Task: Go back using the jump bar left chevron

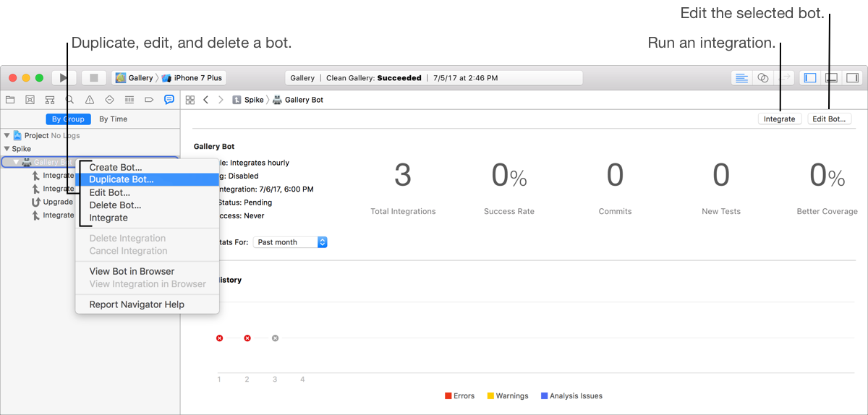Action: [206, 100]
